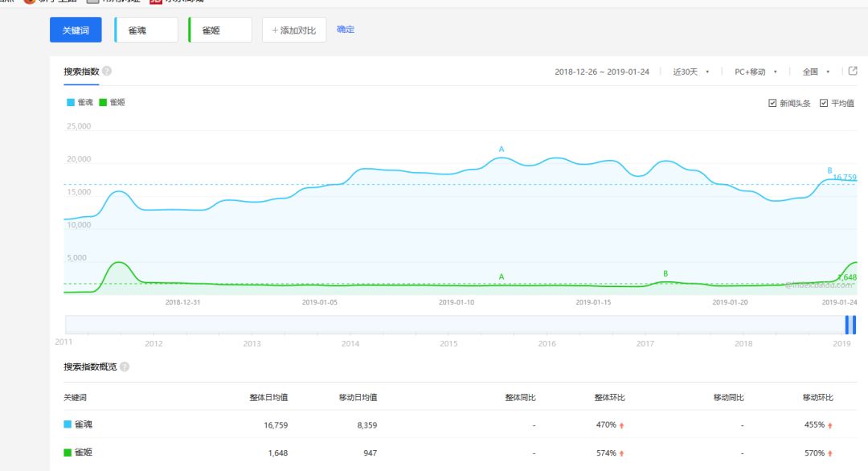Click news marker A on green line

click(x=502, y=276)
